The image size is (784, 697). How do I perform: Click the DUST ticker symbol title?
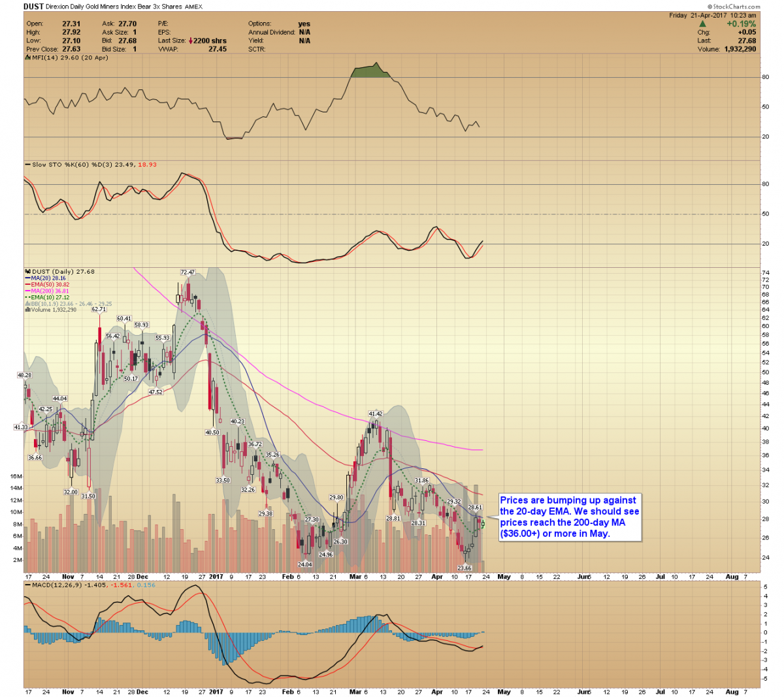pos(34,7)
